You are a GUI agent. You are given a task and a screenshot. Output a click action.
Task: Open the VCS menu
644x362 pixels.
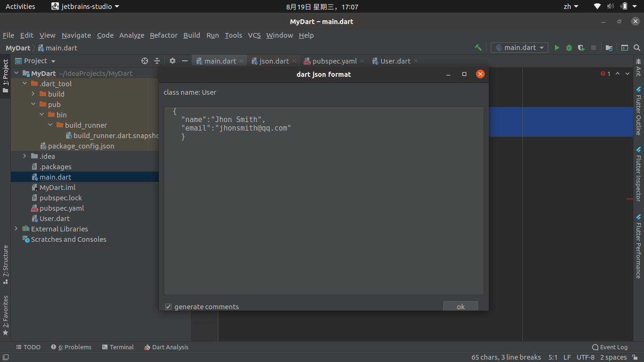(254, 35)
